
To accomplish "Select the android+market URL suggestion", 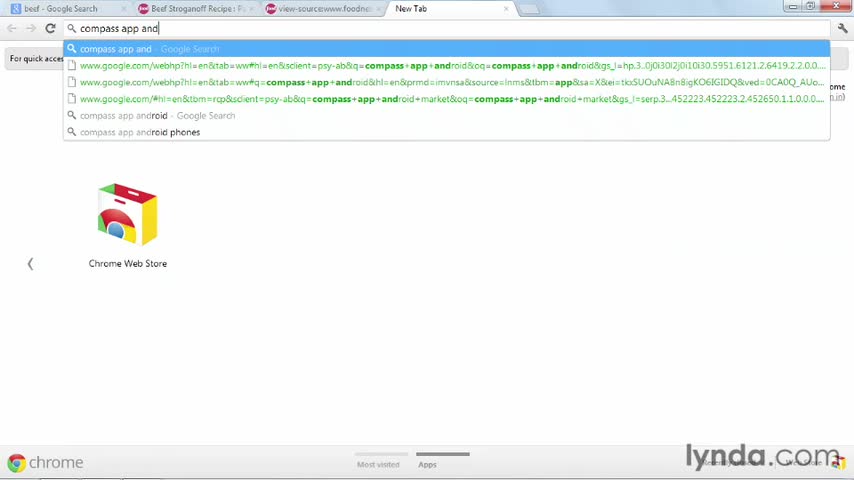I will [x=447, y=99].
